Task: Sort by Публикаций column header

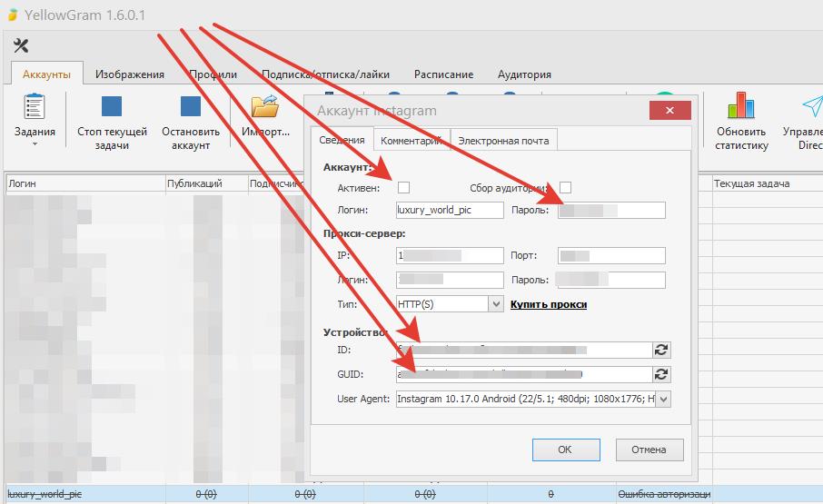Action: click(x=207, y=183)
